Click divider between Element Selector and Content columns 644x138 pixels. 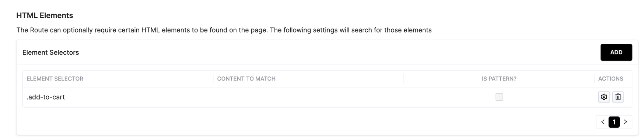[213, 79]
